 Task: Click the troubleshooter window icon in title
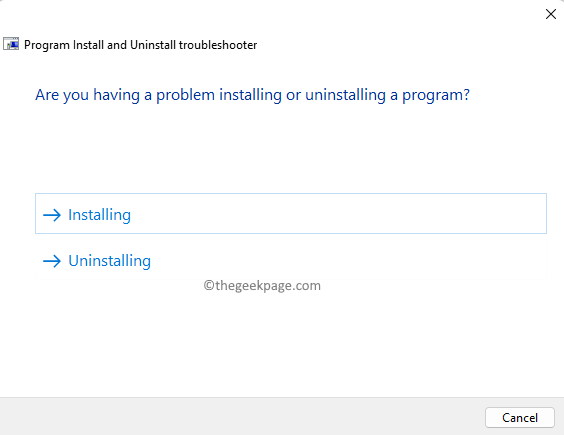[11, 45]
